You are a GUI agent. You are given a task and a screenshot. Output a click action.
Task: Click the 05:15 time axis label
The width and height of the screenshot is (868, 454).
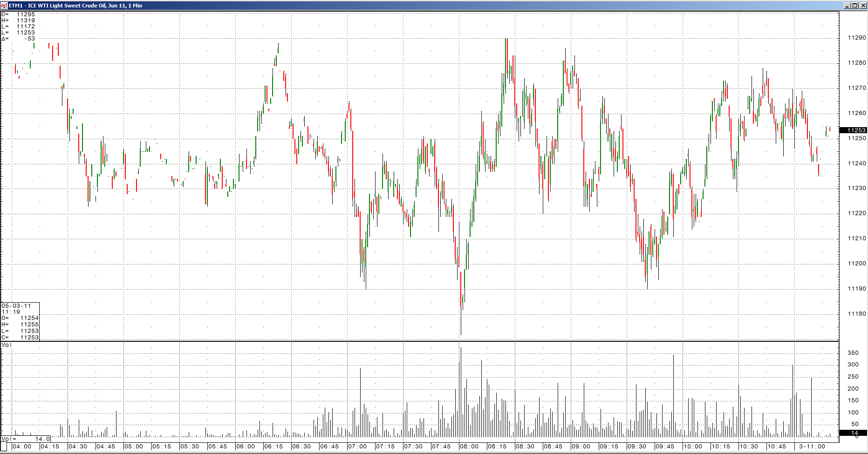point(162,447)
